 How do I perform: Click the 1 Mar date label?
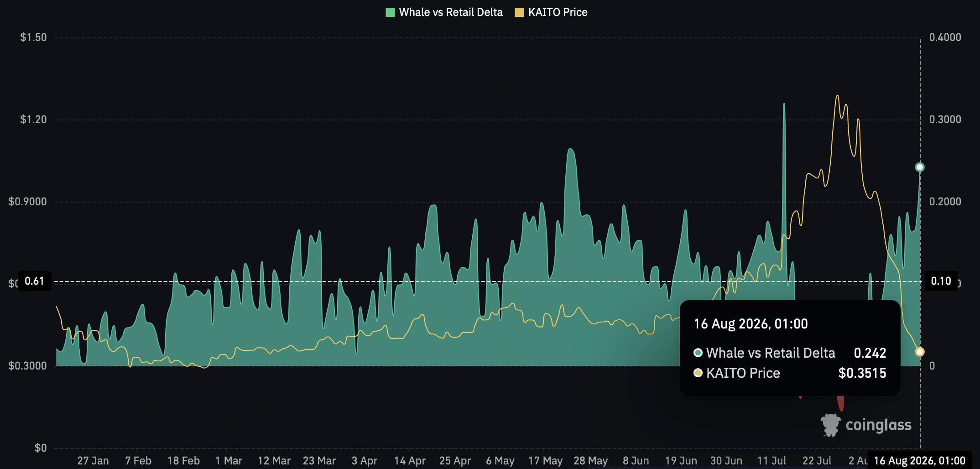click(x=229, y=461)
